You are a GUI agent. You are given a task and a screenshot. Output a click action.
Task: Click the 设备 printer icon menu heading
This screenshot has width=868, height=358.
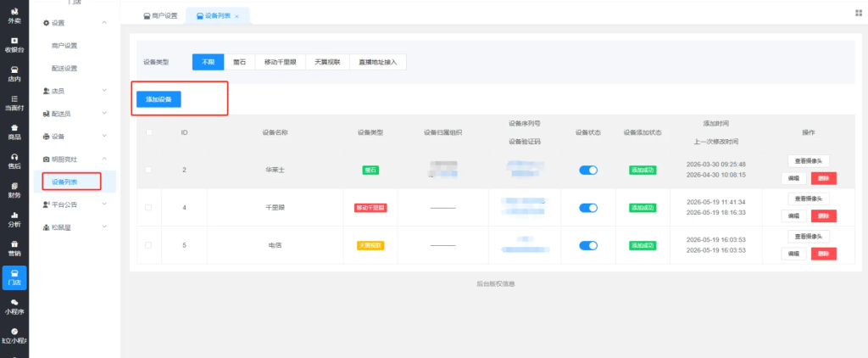point(54,137)
